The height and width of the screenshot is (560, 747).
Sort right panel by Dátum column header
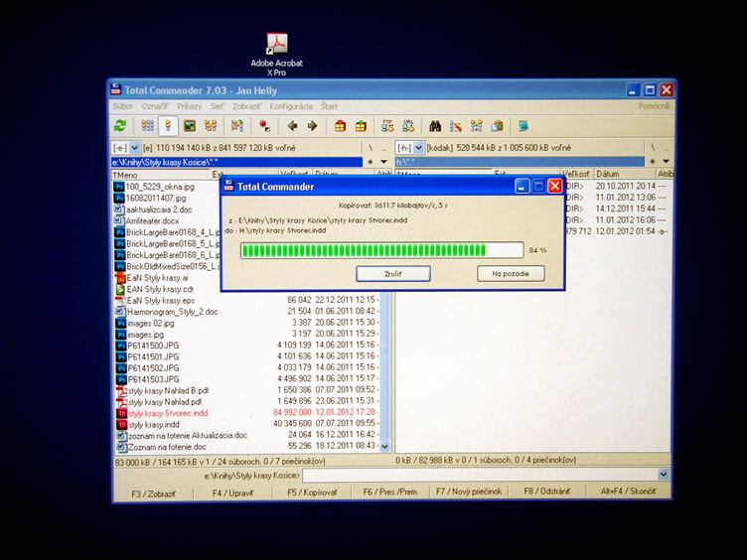click(x=624, y=174)
